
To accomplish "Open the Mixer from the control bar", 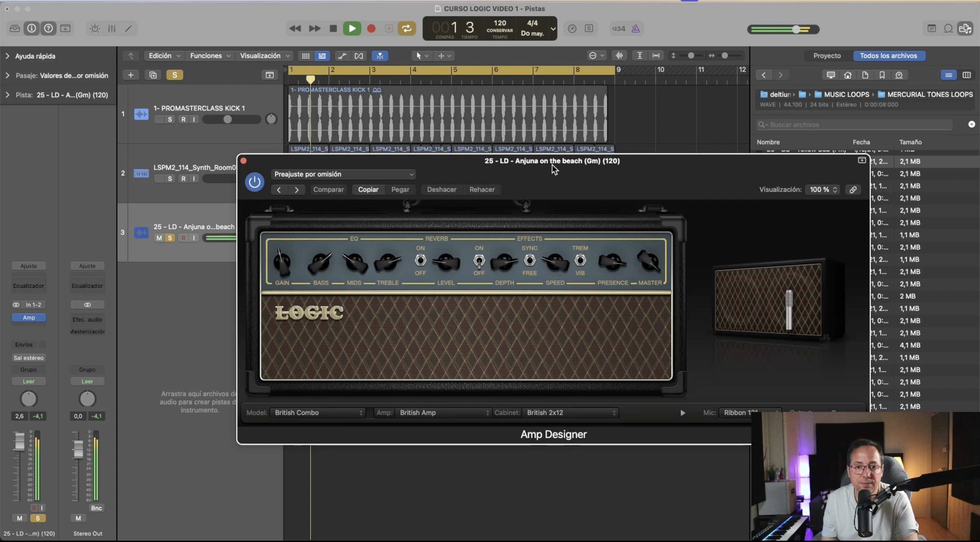I will coord(112,29).
